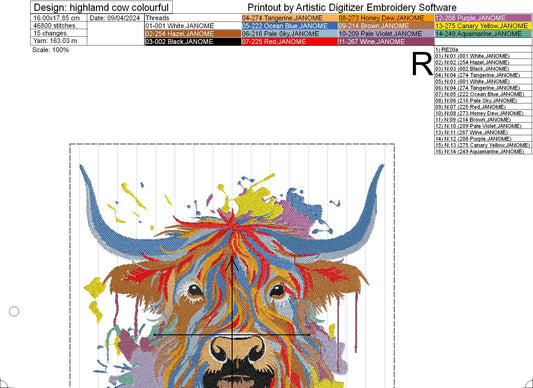Click the '15 changes' cell

click(x=59, y=33)
